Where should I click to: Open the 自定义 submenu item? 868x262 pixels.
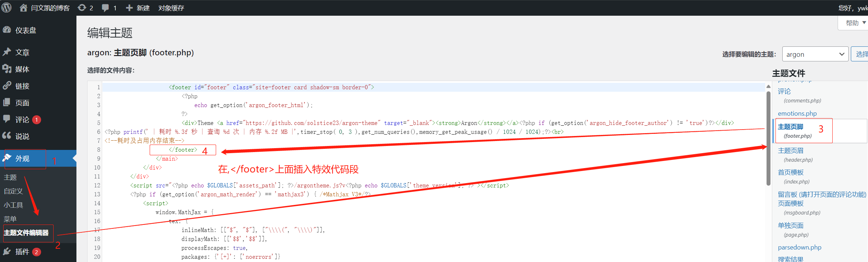point(13,191)
